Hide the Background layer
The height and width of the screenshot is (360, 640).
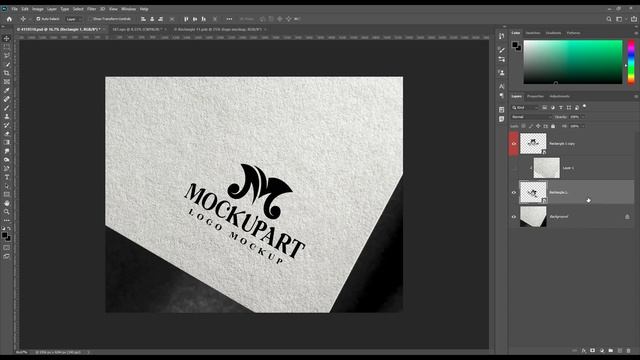point(514,217)
